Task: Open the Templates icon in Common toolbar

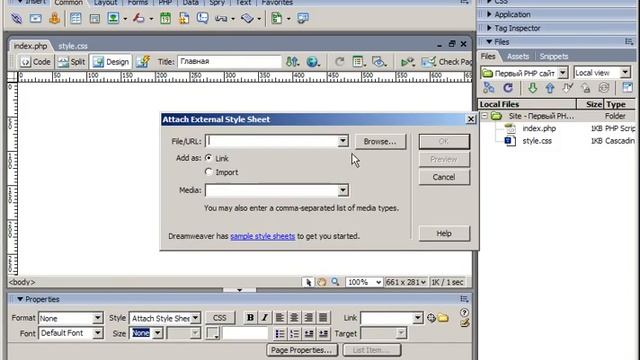Action: click(x=276, y=18)
